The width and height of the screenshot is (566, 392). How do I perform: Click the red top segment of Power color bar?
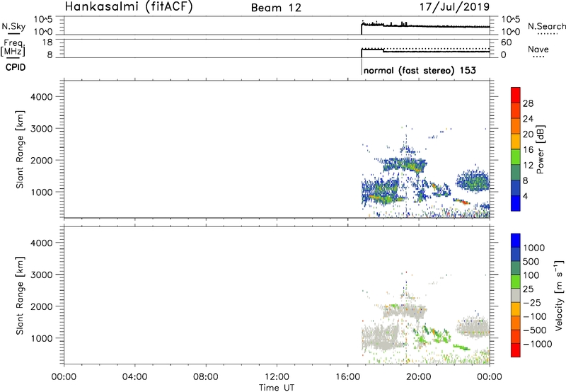[x=516, y=95]
